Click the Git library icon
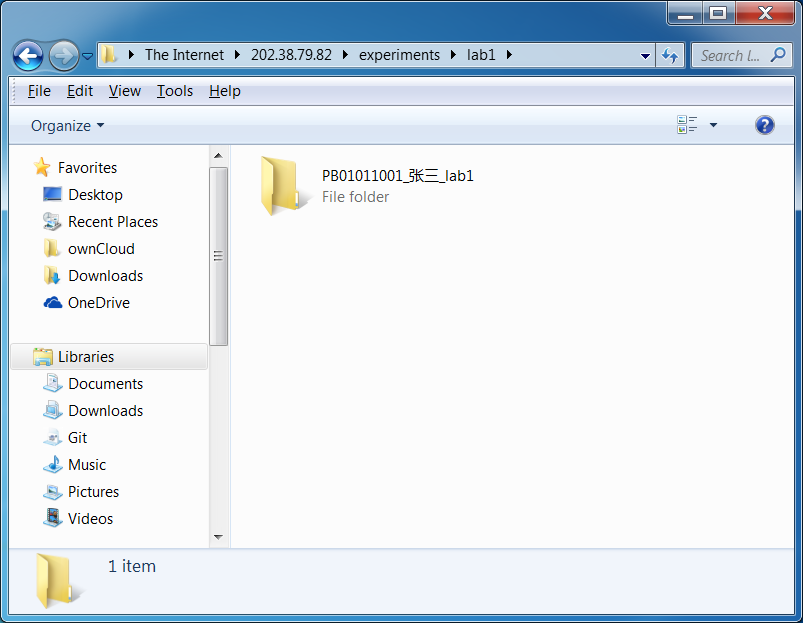Screen dimensions: 803x623 [52, 438]
